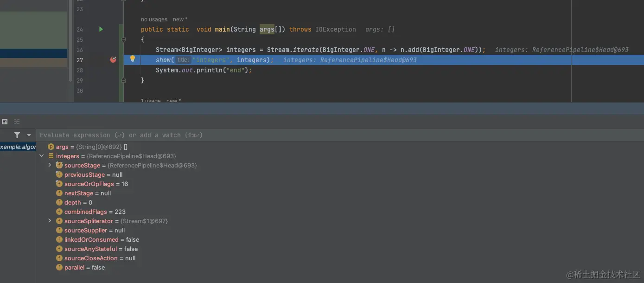Viewport: 644px width, 283px height.
Task: Click the frames filter funnel icon
Action: pyautogui.click(x=17, y=135)
